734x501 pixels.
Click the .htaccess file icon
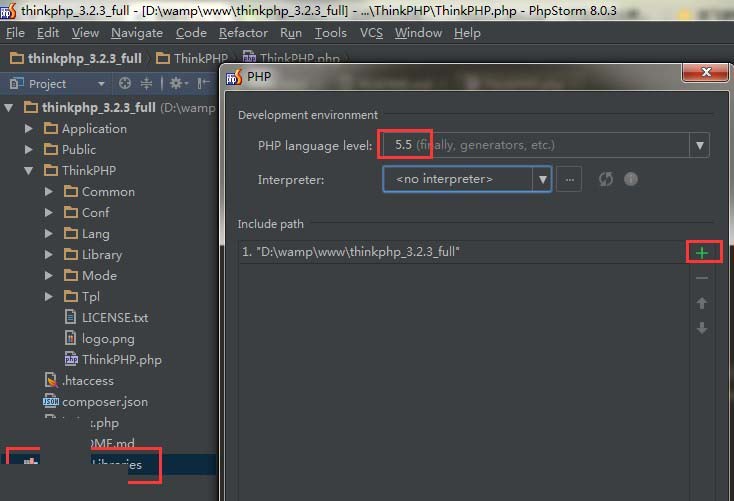(51, 380)
